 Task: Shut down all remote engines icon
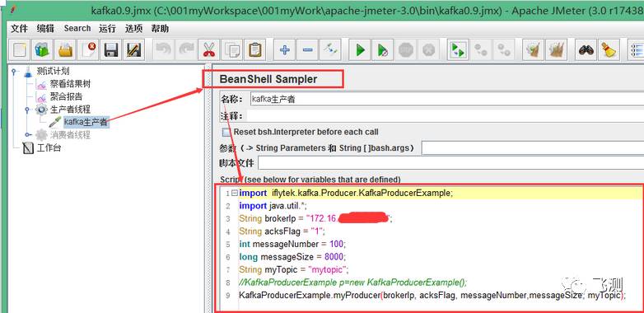(x=503, y=50)
